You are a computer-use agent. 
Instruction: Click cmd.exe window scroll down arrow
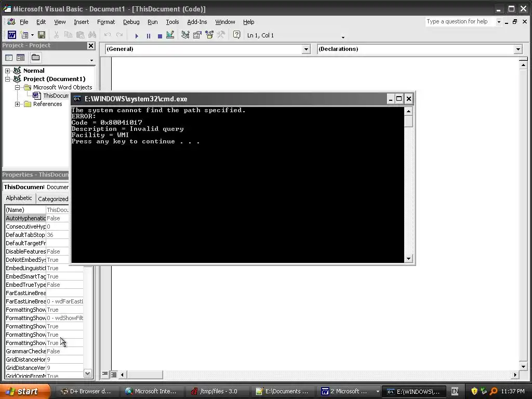408,259
